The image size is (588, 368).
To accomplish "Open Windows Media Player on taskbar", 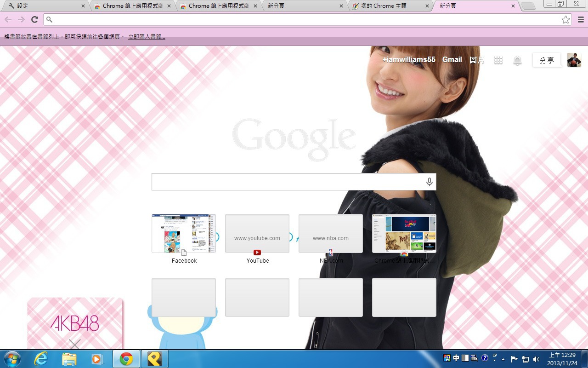I will (x=97, y=359).
